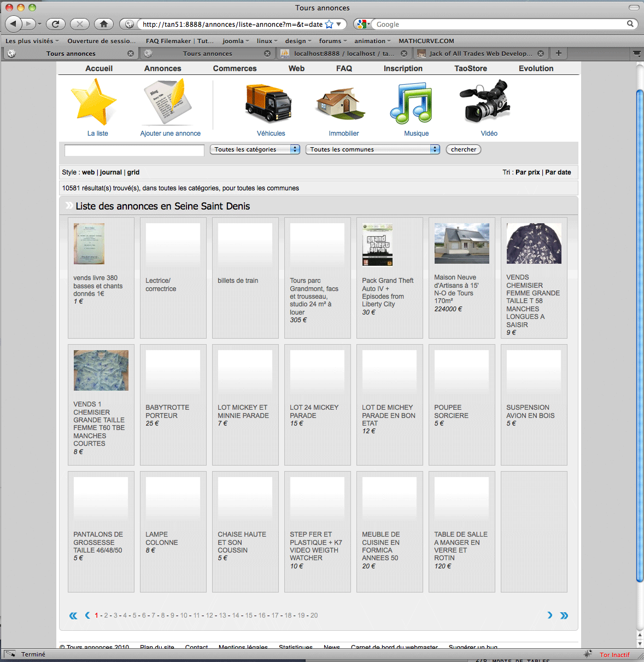Image resolution: width=644 pixels, height=662 pixels.
Task: Open the tab list dropdown button
Action: pos(637,54)
